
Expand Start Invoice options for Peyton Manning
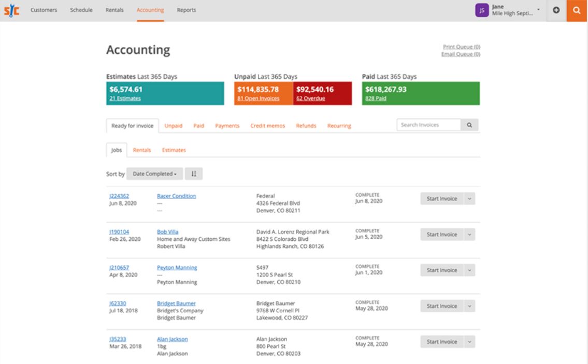tap(469, 270)
